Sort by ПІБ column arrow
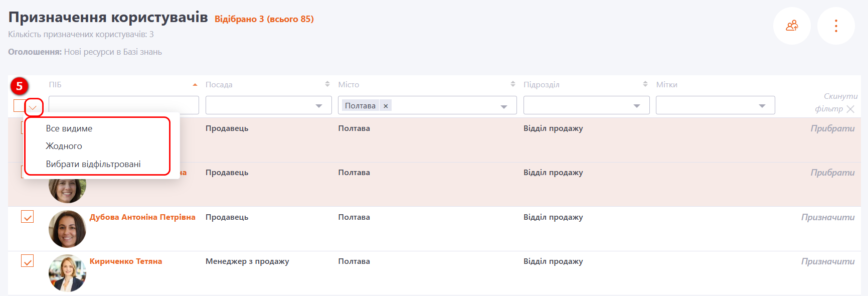Screen dimensions: 868x296 pos(195,85)
